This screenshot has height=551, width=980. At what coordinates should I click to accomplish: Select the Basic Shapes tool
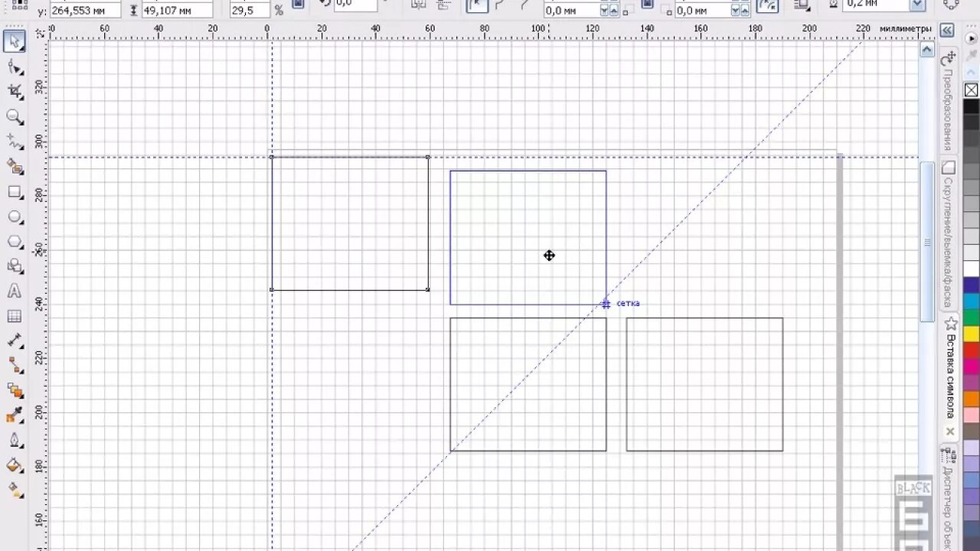tap(14, 266)
